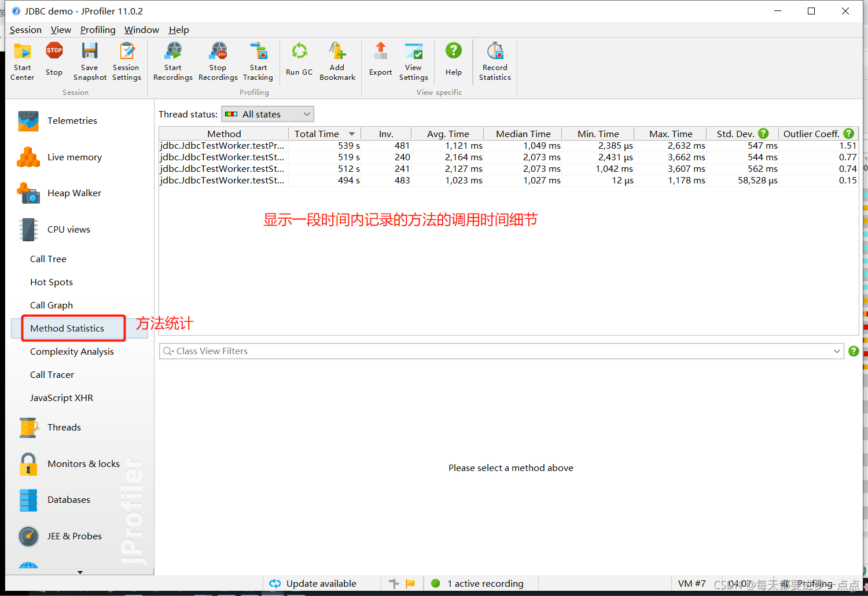The height and width of the screenshot is (596, 868).
Task: Select Call Graph view
Action: pos(52,306)
